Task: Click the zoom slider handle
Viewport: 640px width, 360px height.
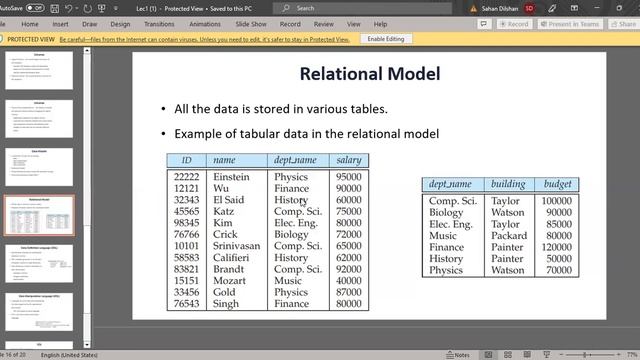Action: [x=585, y=355]
